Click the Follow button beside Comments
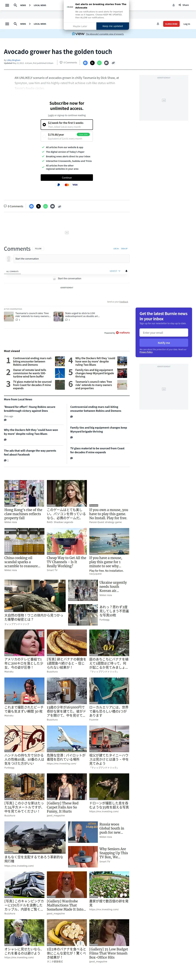This screenshot has width=196, height=980. pos(38,248)
